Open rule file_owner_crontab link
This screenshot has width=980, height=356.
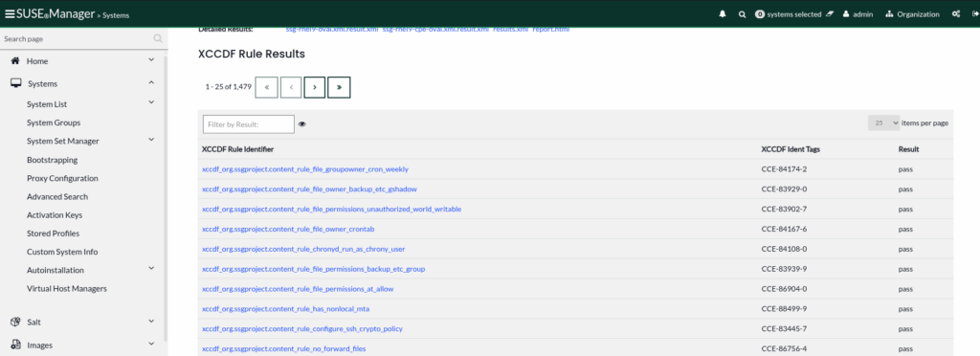point(288,230)
